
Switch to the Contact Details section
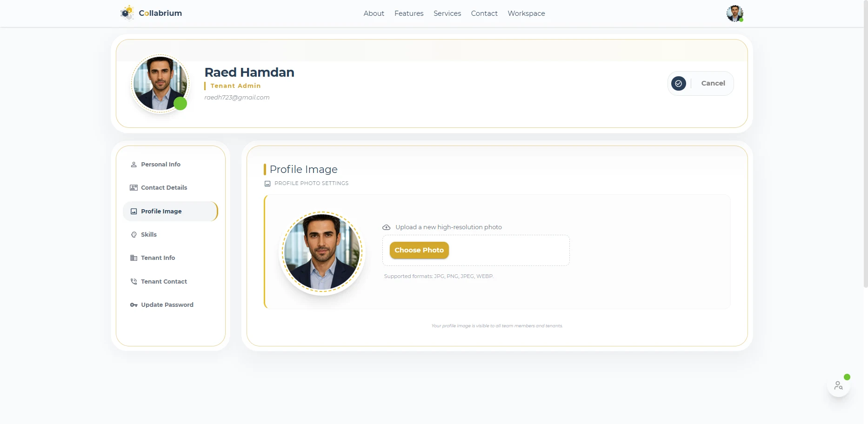[x=170, y=188]
